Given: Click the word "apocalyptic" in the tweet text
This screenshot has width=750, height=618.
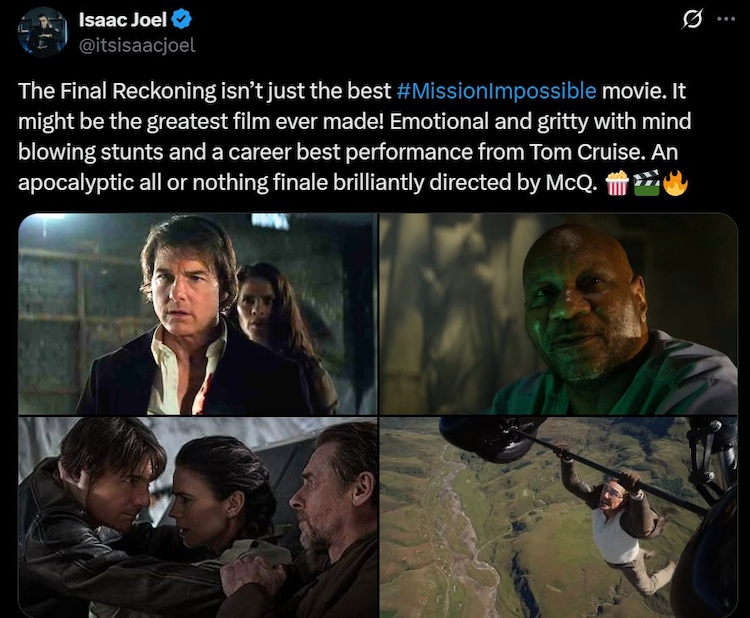Looking at the screenshot, I should [x=76, y=184].
